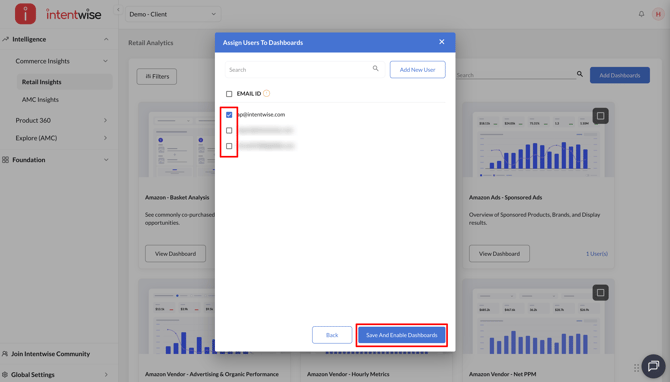Click search magnifier in the dialog

point(375,68)
